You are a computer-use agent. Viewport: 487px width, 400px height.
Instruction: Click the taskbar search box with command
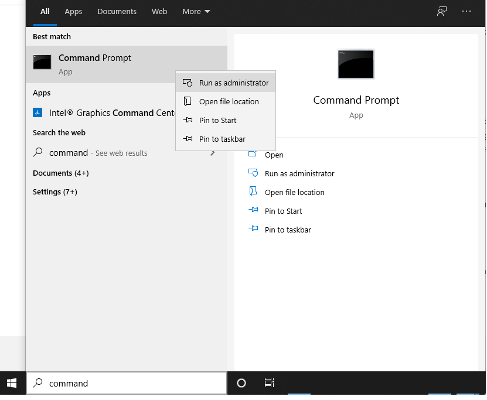click(x=126, y=383)
